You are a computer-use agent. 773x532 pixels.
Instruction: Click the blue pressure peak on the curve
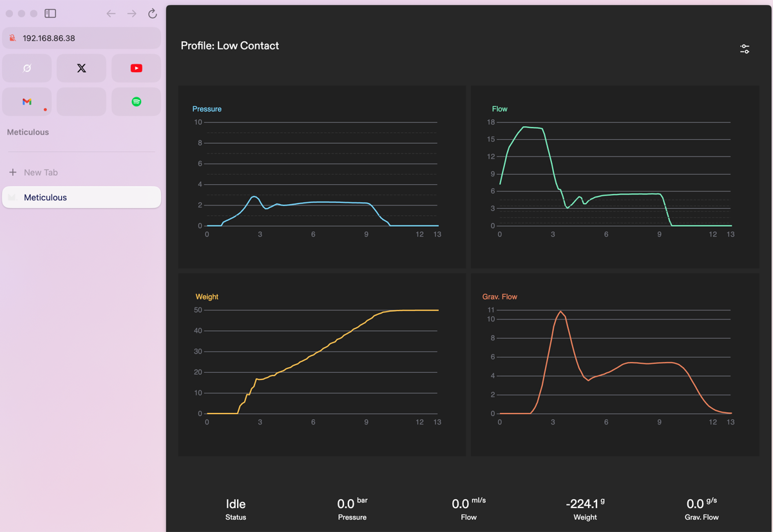tap(254, 196)
